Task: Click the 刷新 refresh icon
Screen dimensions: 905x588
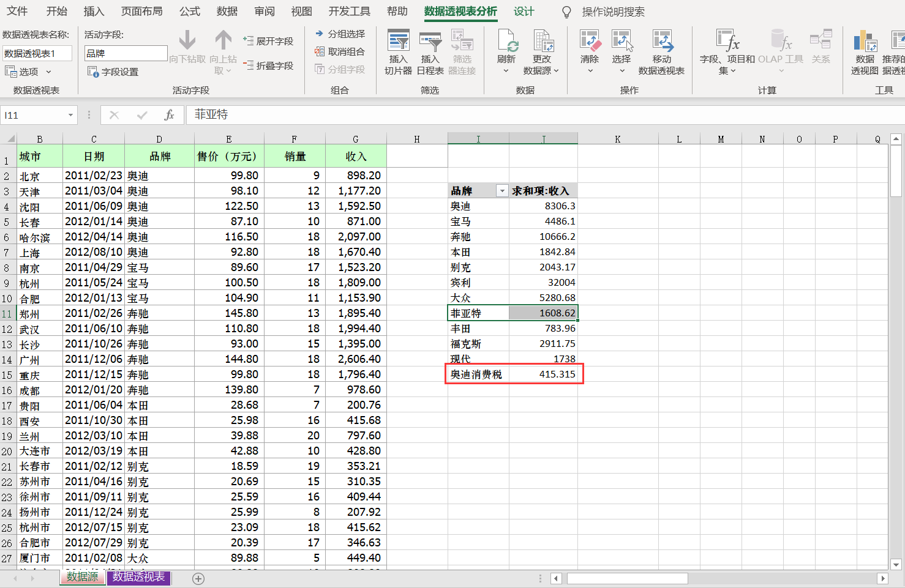Action: (x=506, y=40)
